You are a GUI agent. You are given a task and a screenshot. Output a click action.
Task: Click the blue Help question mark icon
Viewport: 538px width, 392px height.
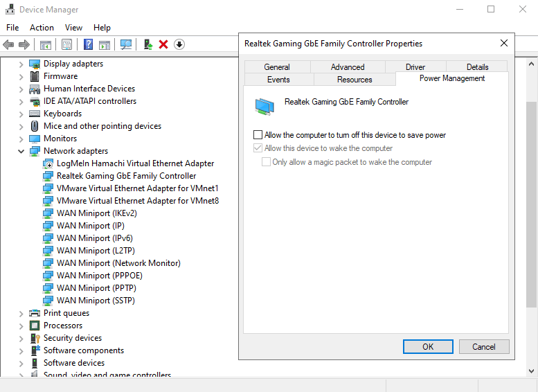point(88,44)
